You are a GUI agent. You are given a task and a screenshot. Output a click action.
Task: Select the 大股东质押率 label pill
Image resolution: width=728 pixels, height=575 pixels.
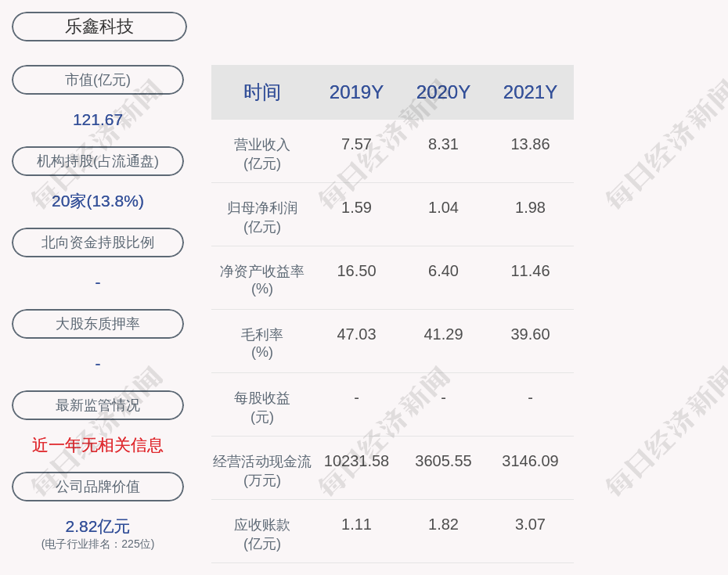pyautogui.click(x=98, y=323)
